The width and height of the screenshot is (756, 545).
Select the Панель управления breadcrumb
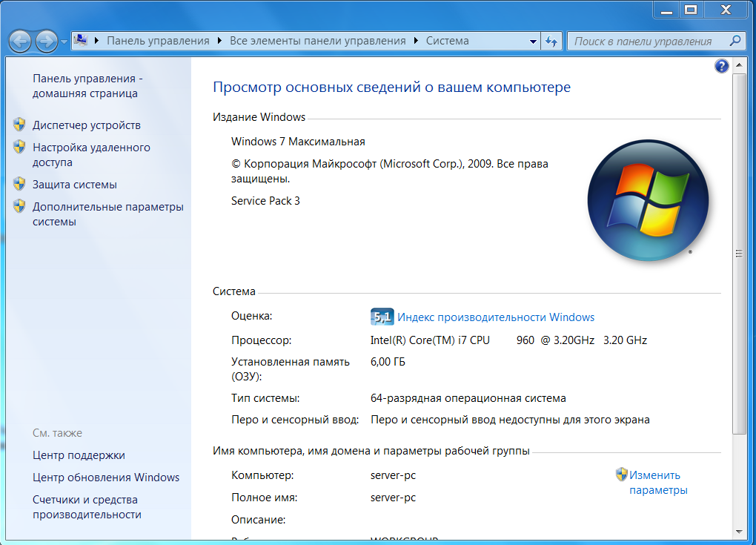point(158,41)
